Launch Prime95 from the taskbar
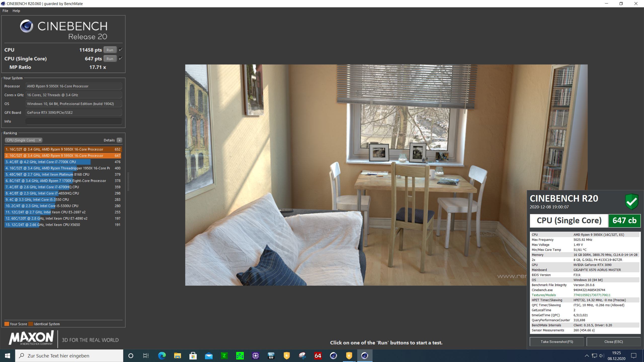The width and height of the screenshot is (644, 362). (240, 356)
